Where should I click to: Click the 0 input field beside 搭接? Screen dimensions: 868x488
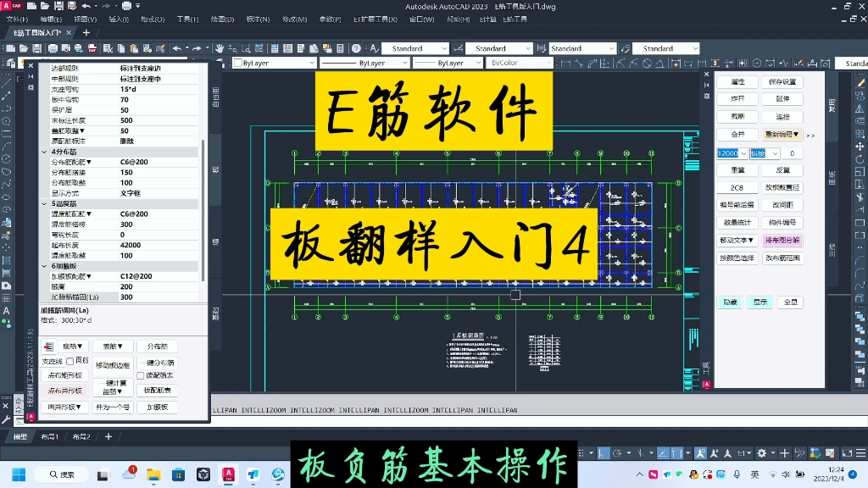(793, 153)
